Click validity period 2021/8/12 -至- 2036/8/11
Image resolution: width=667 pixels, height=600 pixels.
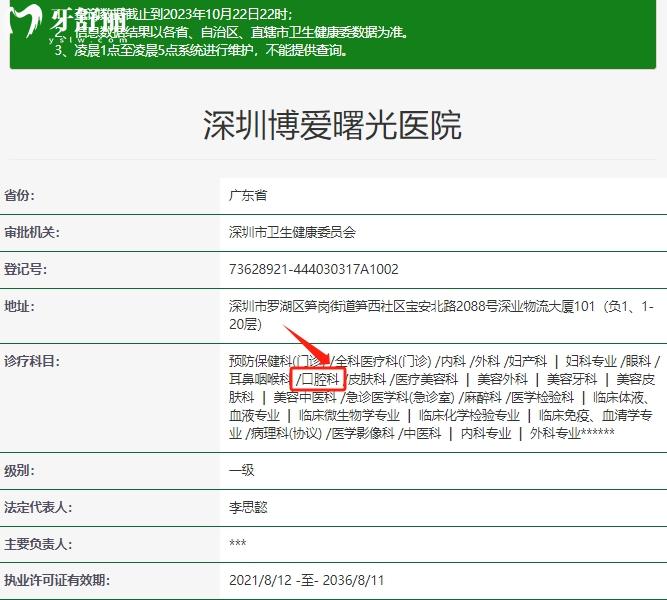(306, 580)
